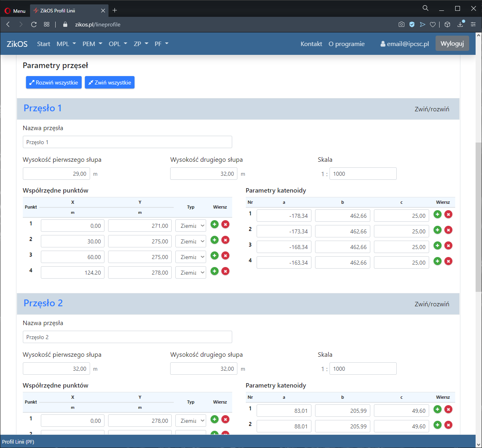Click the ZikOS brand logo link
The width and height of the screenshot is (482, 448).
click(x=17, y=44)
